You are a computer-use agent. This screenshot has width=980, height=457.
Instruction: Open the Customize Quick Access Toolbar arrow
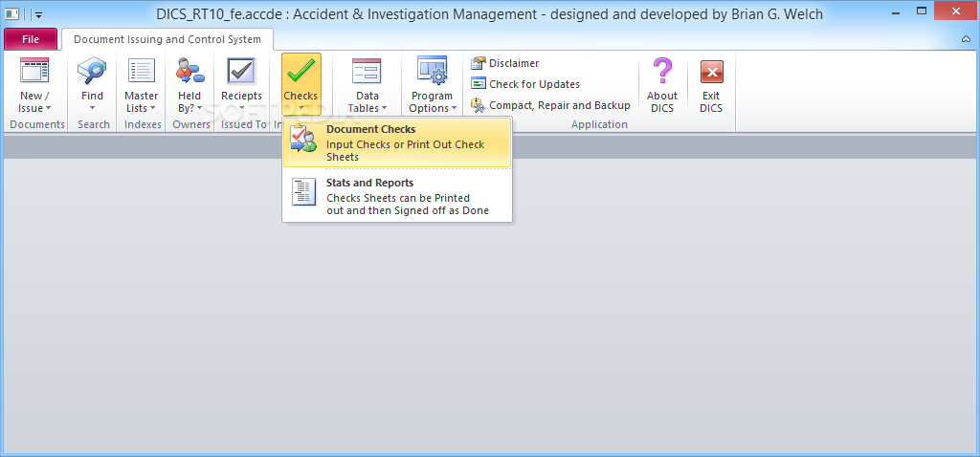point(38,14)
